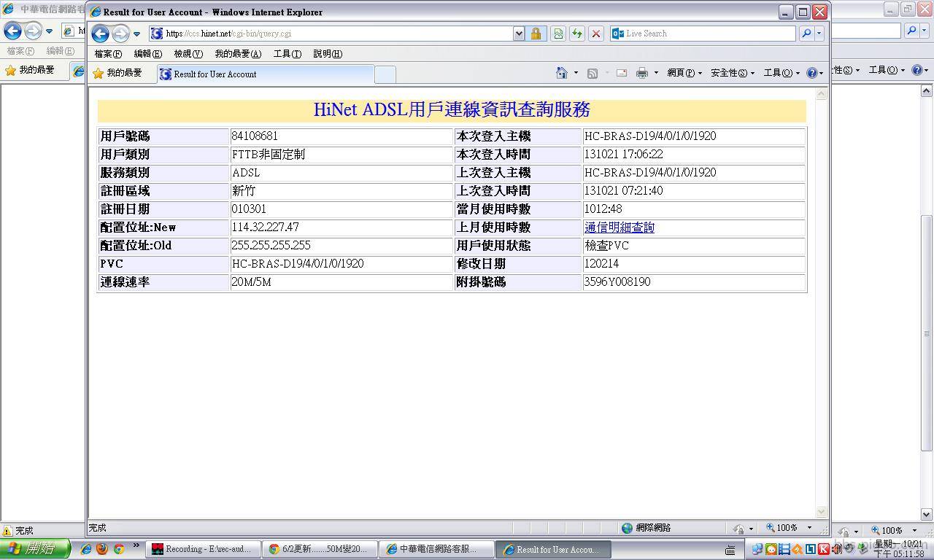Click the user number 84108681
This screenshot has width=934, height=560.
[x=255, y=136]
